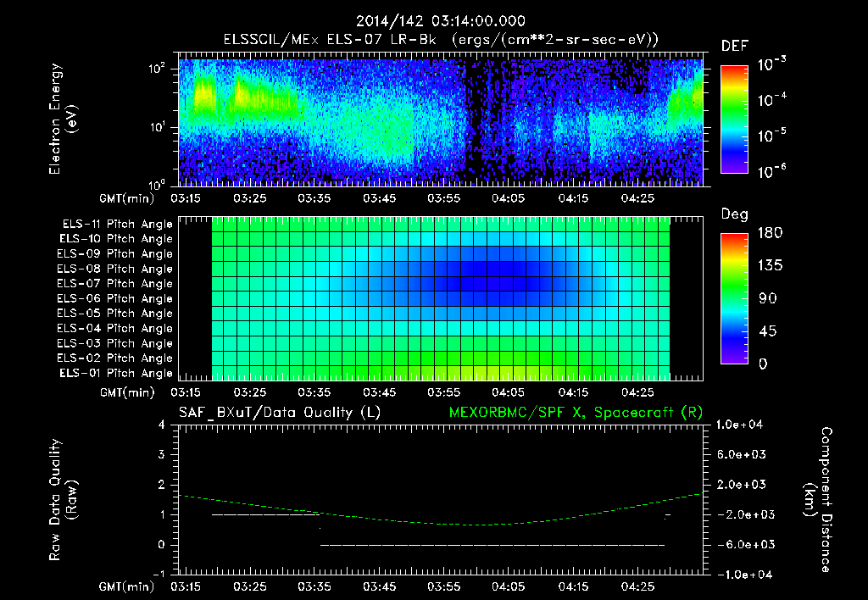Click the DEF color bar legend
868x600 pixels.
pyautogui.click(x=735, y=119)
